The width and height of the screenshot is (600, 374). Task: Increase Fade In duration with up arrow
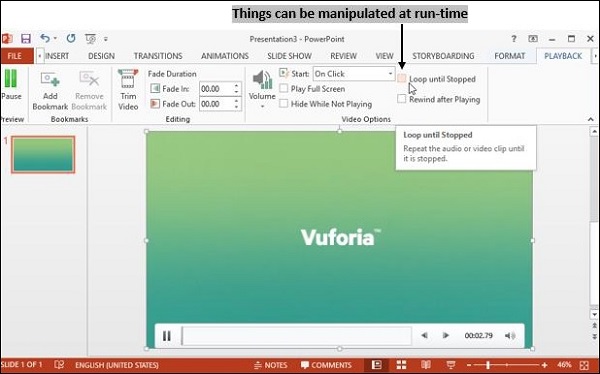[236, 86]
